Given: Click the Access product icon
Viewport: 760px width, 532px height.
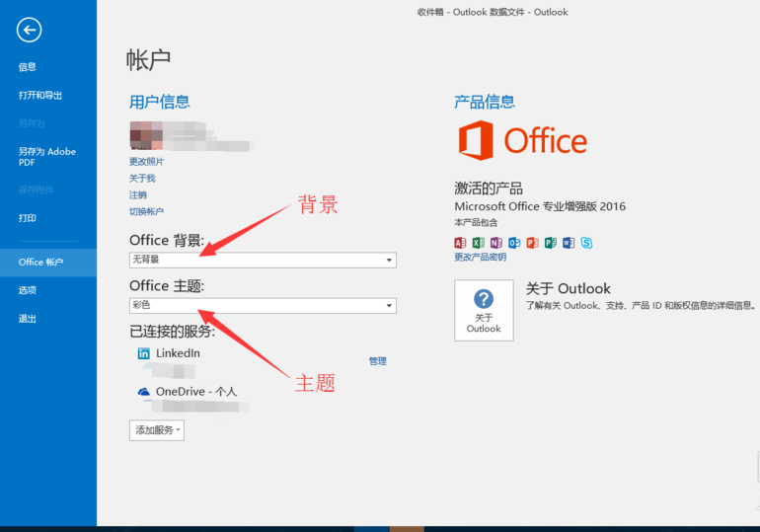Looking at the screenshot, I should pyautogui.click(x=460, y=243).
